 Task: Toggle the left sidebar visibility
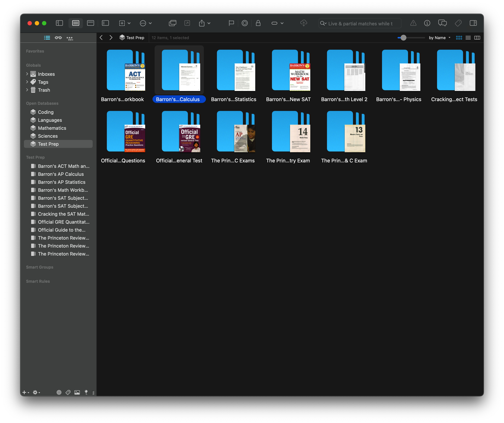pyautogui.click(x=59, y=23)
